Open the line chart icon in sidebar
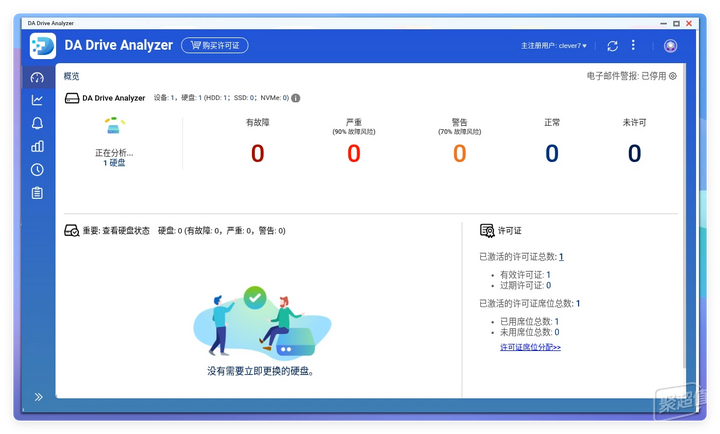 tap(38, 100)
